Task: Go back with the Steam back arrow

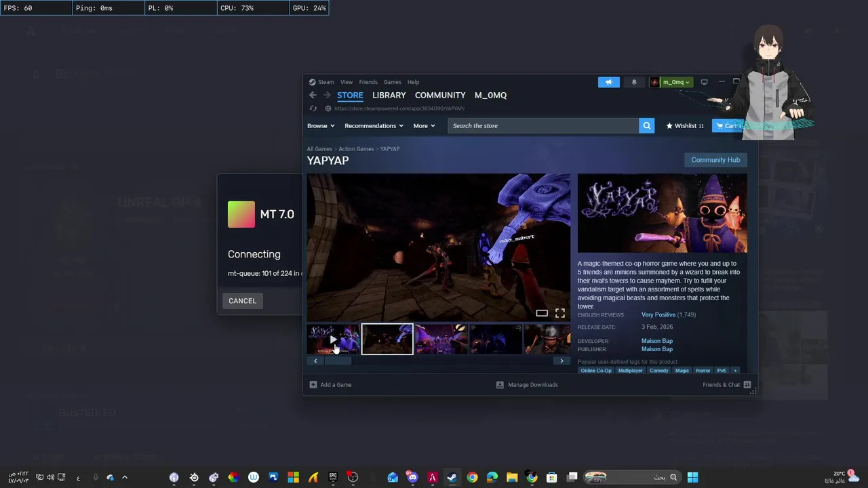Action: point(313,96)
